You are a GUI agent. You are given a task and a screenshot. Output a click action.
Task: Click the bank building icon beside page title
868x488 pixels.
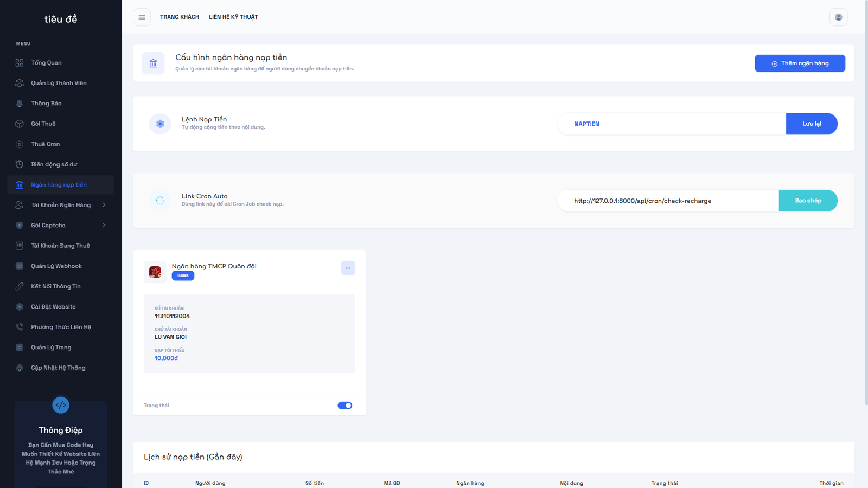pyautogui.click(x=154, y=63)
